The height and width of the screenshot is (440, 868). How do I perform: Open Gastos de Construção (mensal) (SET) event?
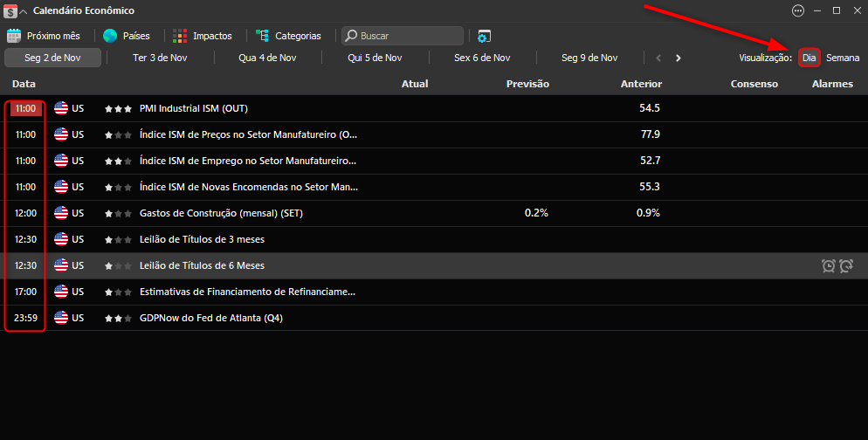point(222,213)
